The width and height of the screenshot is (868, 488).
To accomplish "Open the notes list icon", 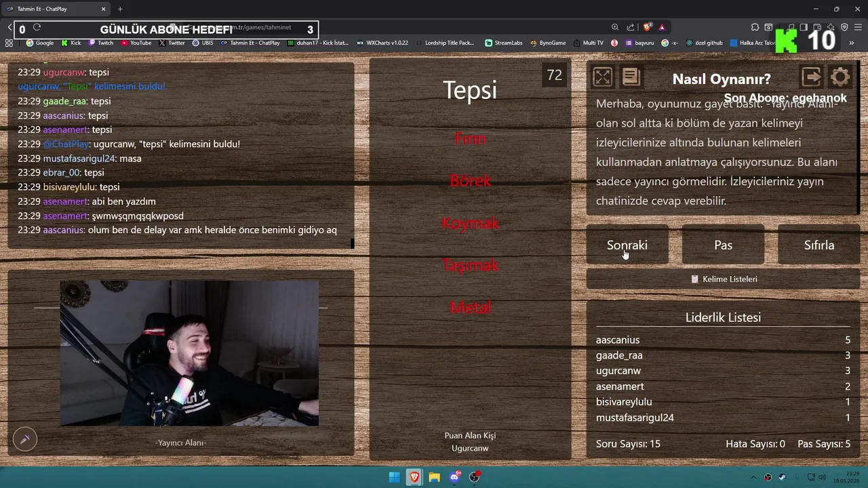I will pyautogui.click(x=631, y=77).
